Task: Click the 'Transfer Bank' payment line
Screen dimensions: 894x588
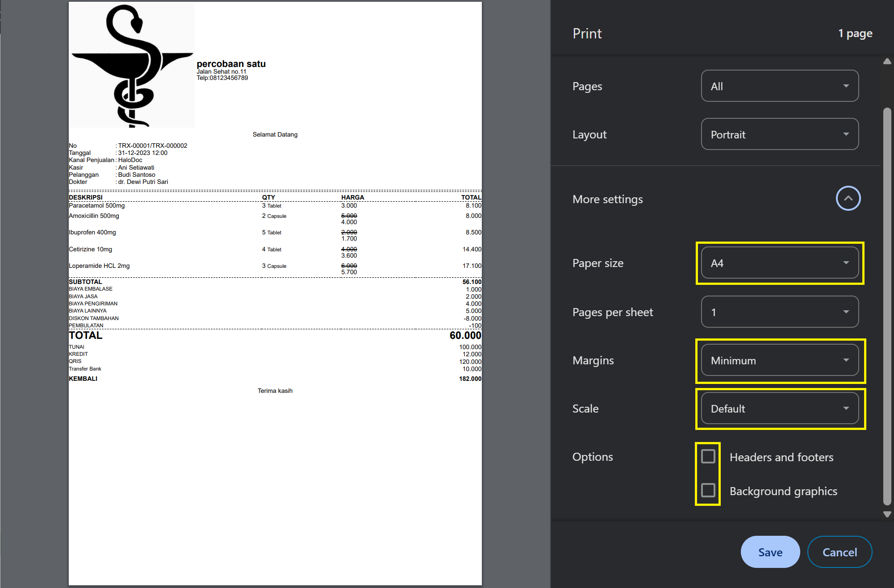Action: click(x=275, y=369)
